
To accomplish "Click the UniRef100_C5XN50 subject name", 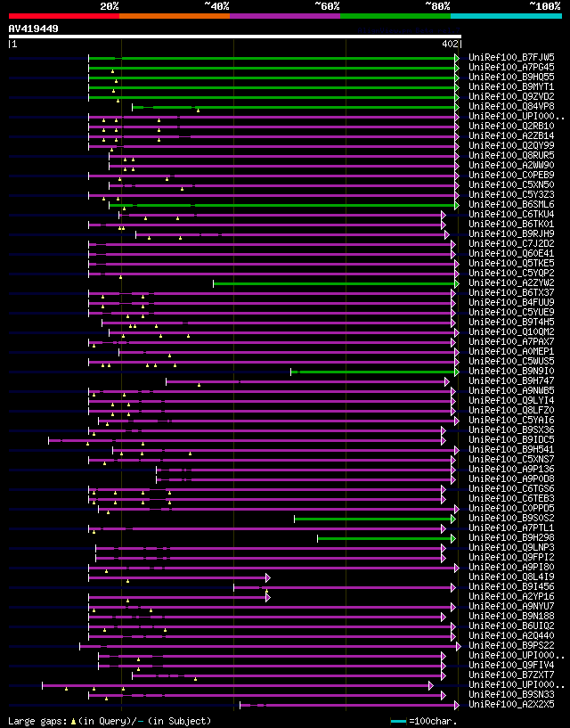I will click(511, 185).
